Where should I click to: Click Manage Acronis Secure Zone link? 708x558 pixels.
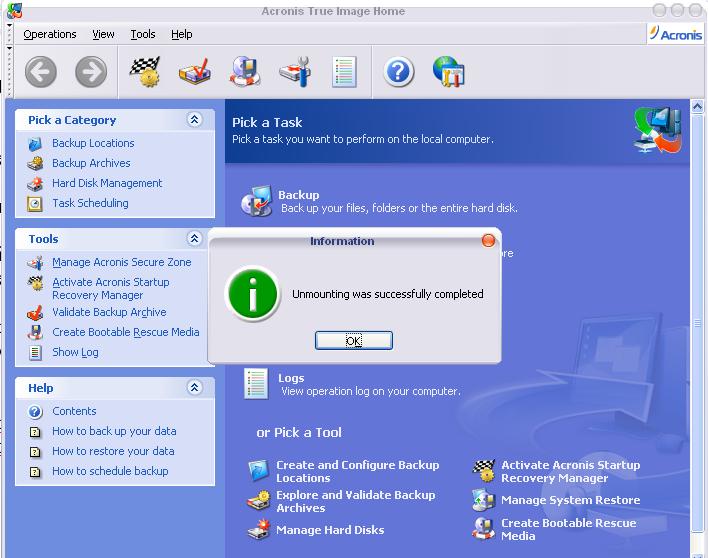tap(121, 262)
